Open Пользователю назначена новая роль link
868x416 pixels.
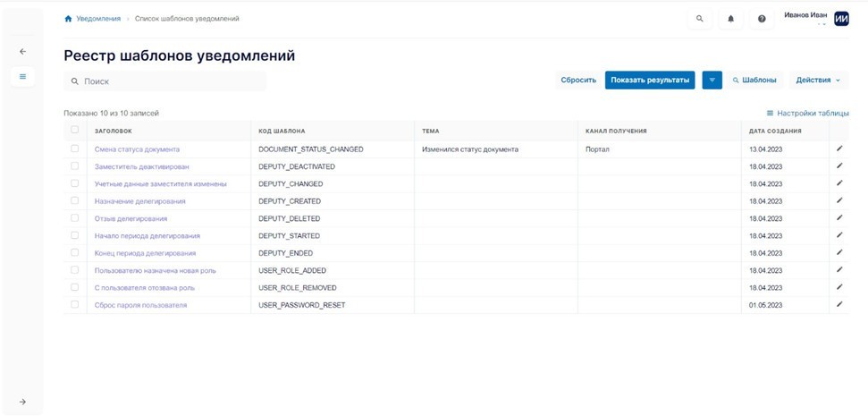pos(155,271)
